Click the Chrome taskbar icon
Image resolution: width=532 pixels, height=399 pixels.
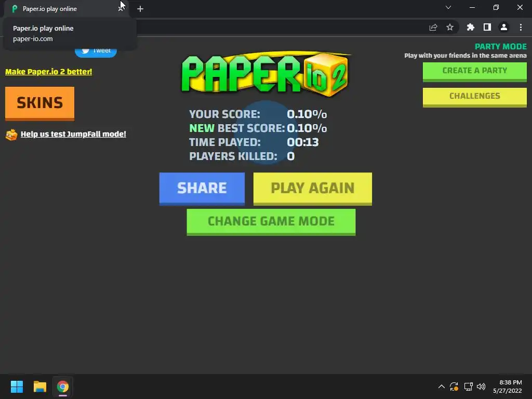[x=63, y=387]
